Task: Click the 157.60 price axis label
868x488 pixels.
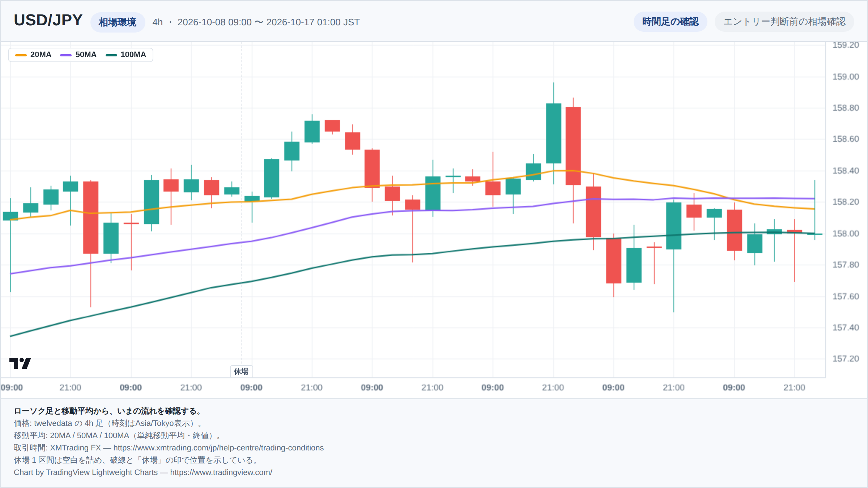Action: coord(846,296)
